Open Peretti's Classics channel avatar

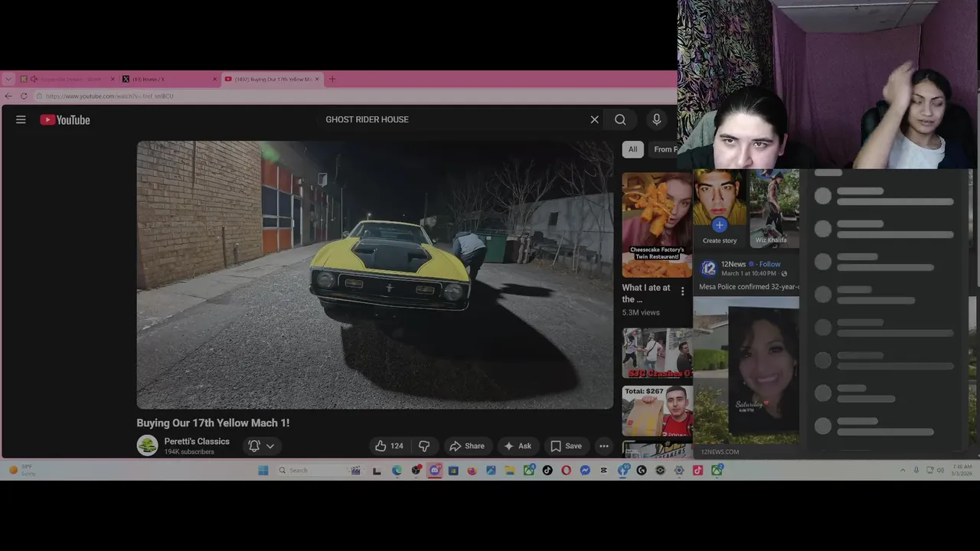(x=147, y=445)
